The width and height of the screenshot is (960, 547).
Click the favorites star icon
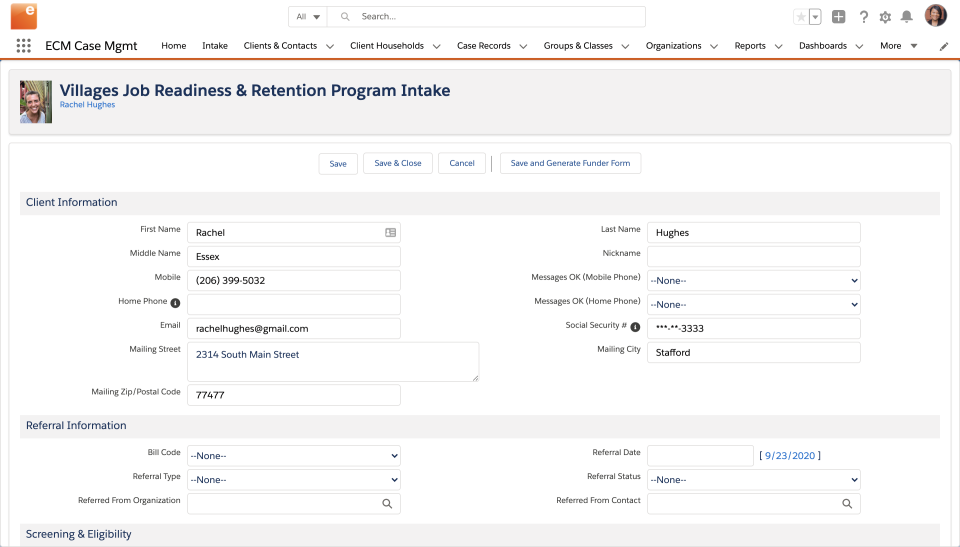tap(801, 17)
